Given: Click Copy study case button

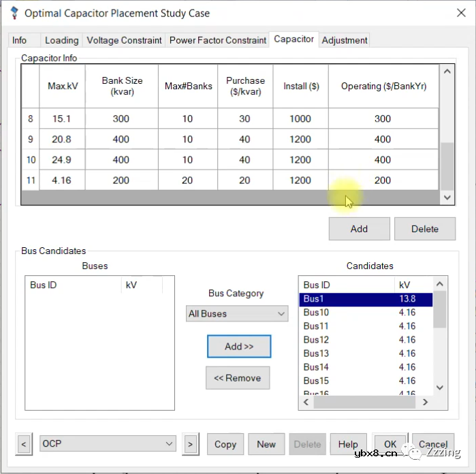Looking at the screenshot, I should (x=225, y=444).
